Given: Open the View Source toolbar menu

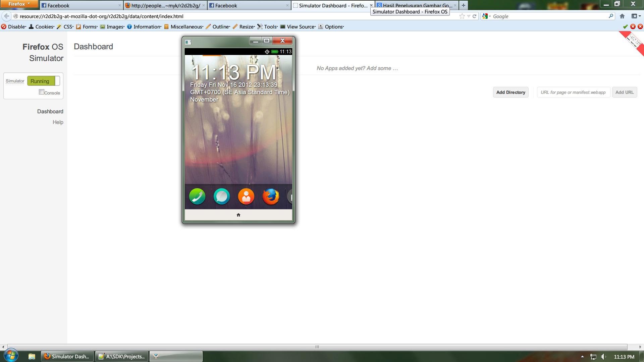Looking at the screenshot, I should [298, 26].
